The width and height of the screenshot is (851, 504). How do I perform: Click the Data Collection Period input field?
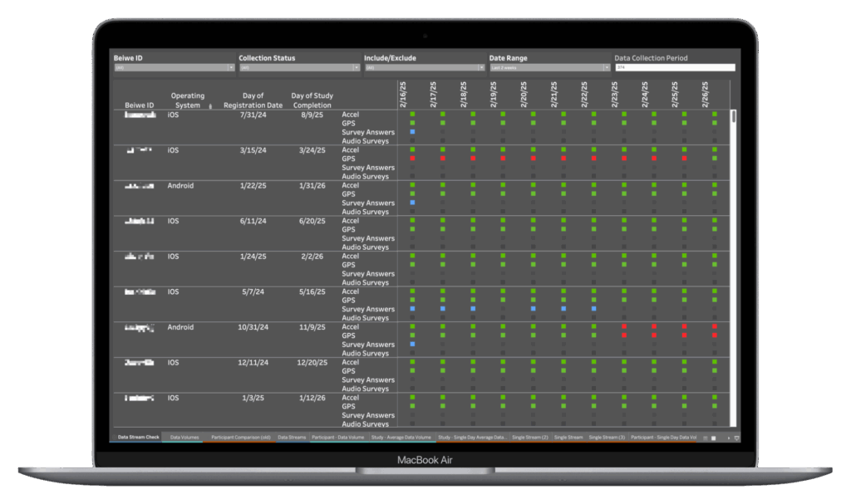click(x=674, y=68)
